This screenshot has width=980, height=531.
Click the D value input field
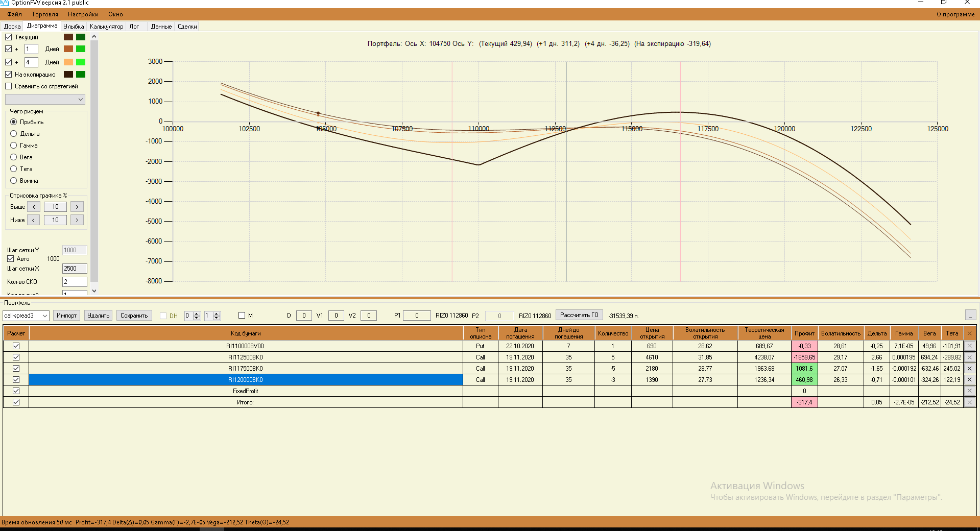[304, 316]
